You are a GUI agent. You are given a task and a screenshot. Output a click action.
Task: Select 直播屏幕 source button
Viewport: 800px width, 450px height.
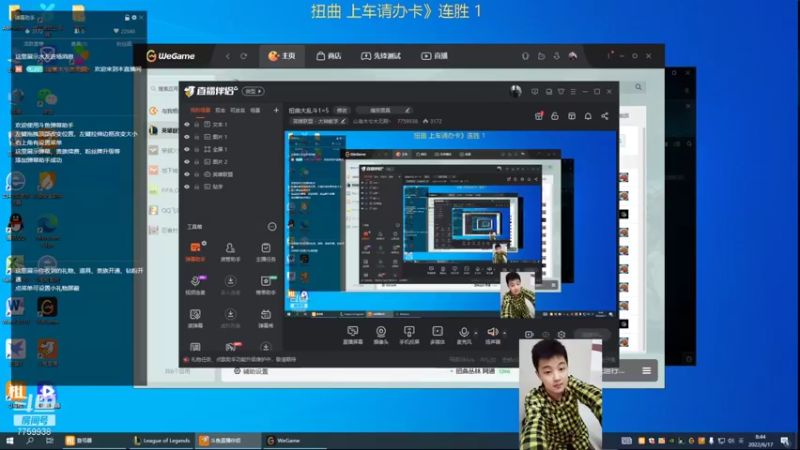[x=353, y=335]
